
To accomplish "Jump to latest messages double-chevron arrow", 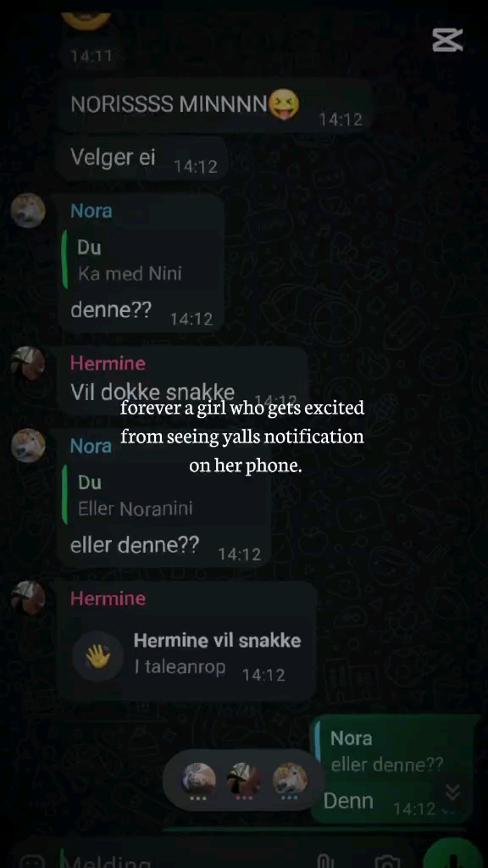I will tap(452, 793).
